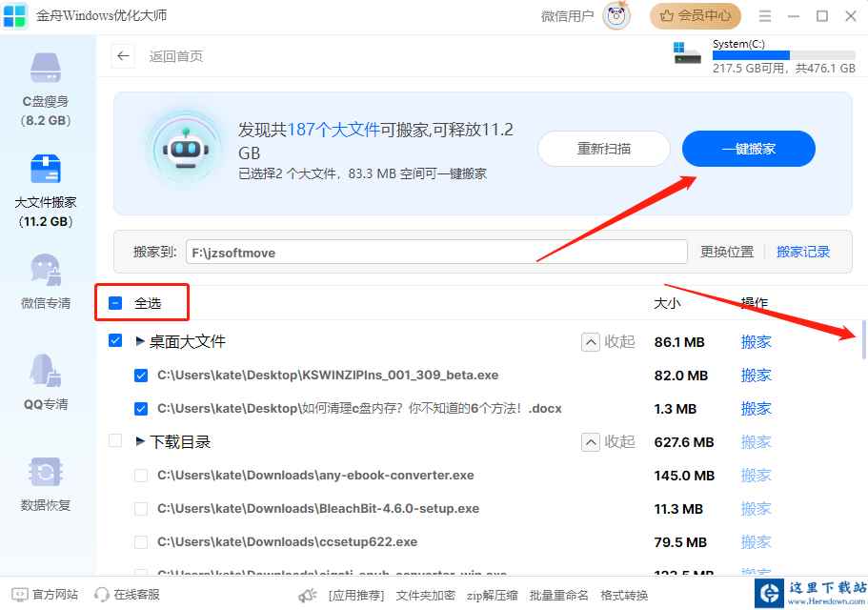This screenshot has height=610, width=868.
Task: Click 搬家 for any-ebook-converter.exe
Action: pos(757,476)
